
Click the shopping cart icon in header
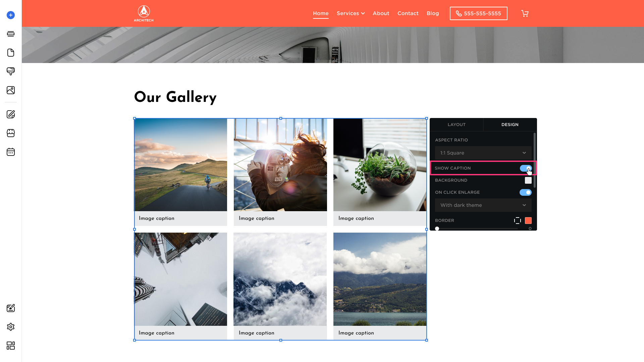tap(525, 13)
